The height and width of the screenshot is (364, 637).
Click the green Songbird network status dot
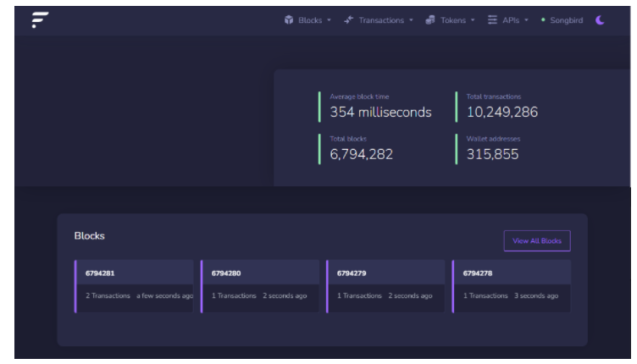point(542,20)
